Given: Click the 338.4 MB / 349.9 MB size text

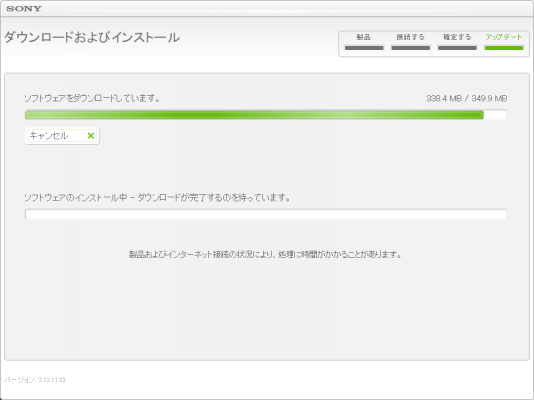Looking at the screenshot, I should 467,98.
